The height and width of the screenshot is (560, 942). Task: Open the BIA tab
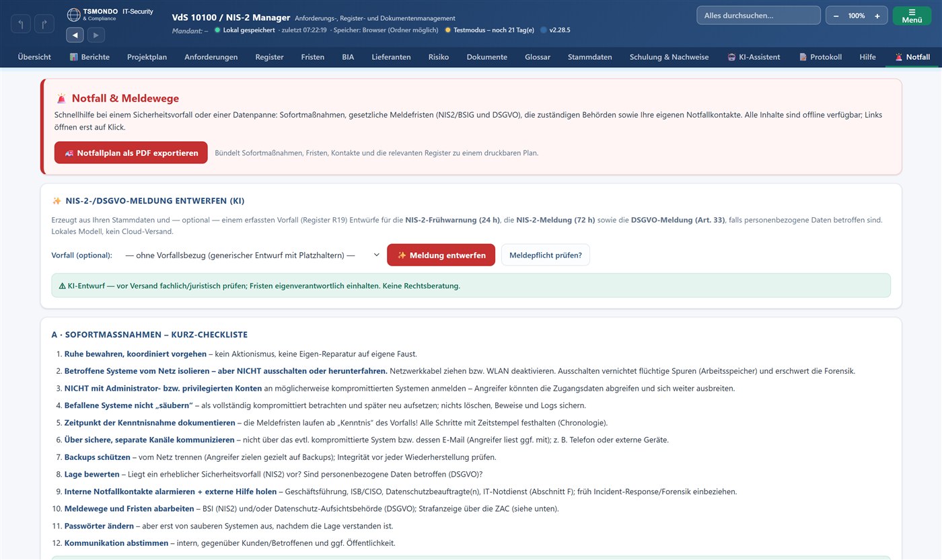point(348,57)
